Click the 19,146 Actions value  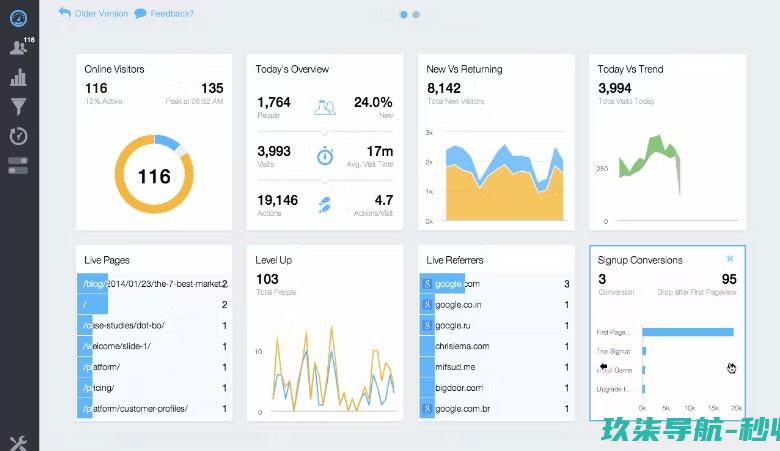[x=277, y=200]
